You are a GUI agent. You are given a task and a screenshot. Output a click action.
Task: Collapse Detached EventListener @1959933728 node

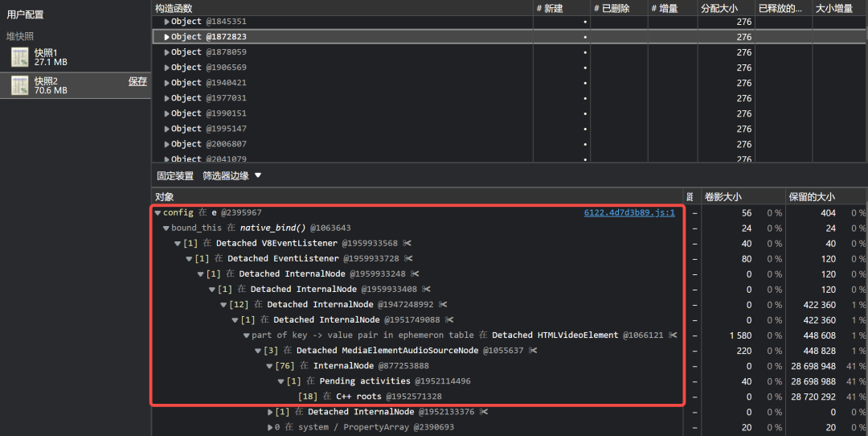190,259
